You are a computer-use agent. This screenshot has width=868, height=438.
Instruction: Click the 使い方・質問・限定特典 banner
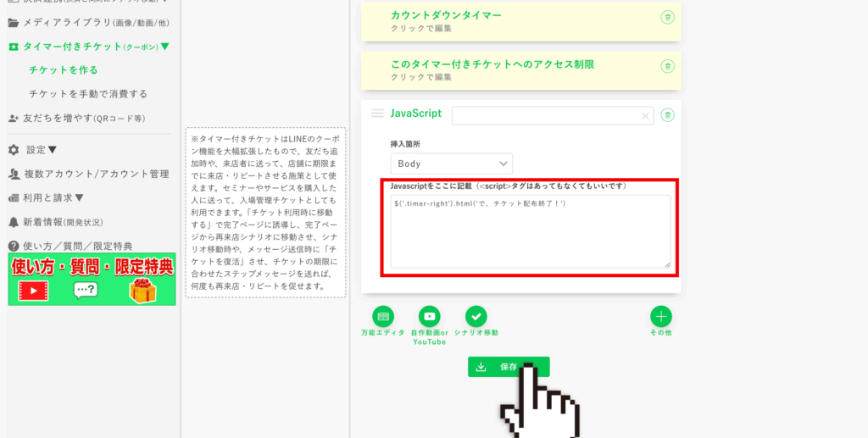click(92, 280)
